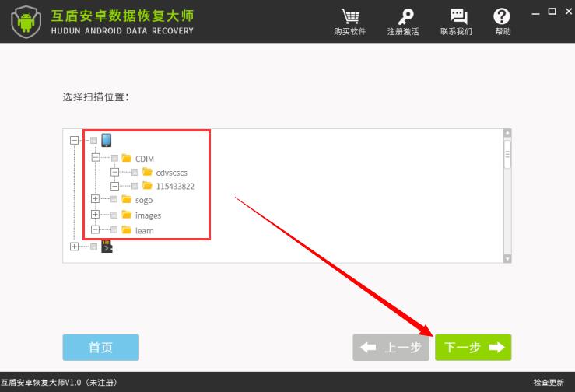Click the sogo folder icon
This screenshot has width=575, height=392.
coord(127,199)
